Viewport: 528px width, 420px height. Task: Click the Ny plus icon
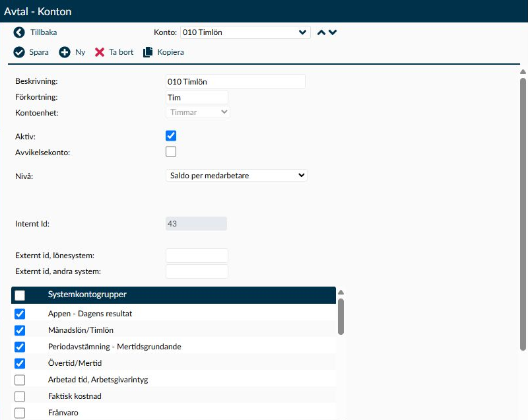(65, 52)
